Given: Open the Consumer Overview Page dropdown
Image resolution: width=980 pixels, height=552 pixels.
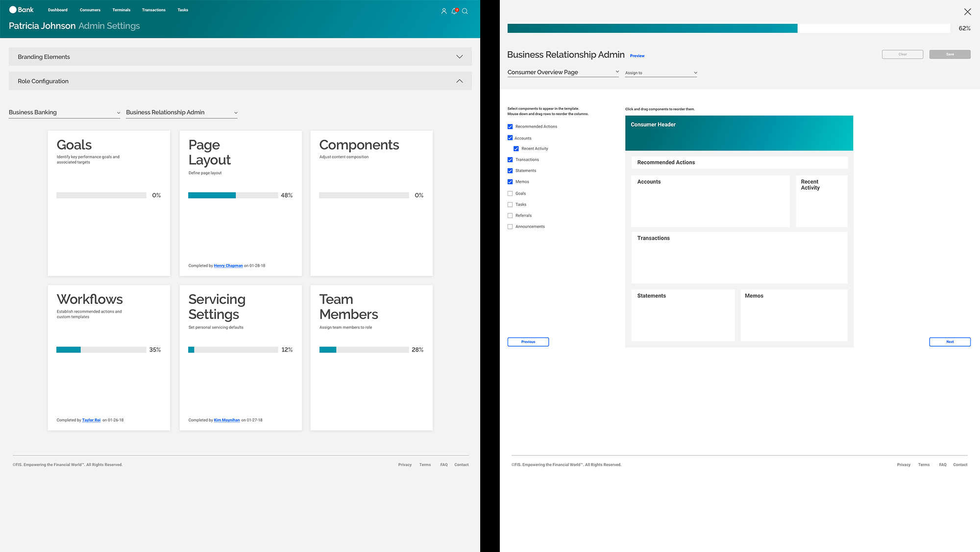Looking at the screenshot, I should click(x=563, y=73).
